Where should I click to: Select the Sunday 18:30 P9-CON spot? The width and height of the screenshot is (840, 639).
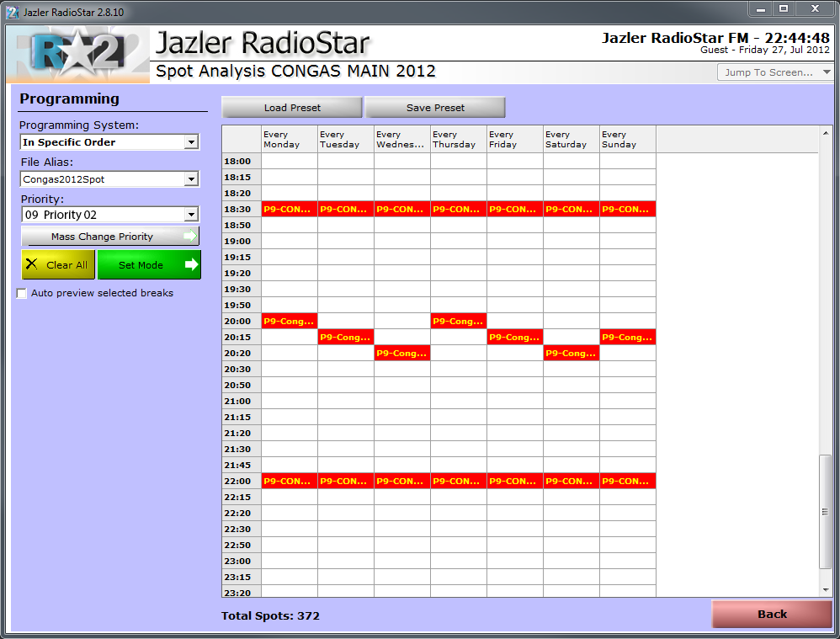628,209
